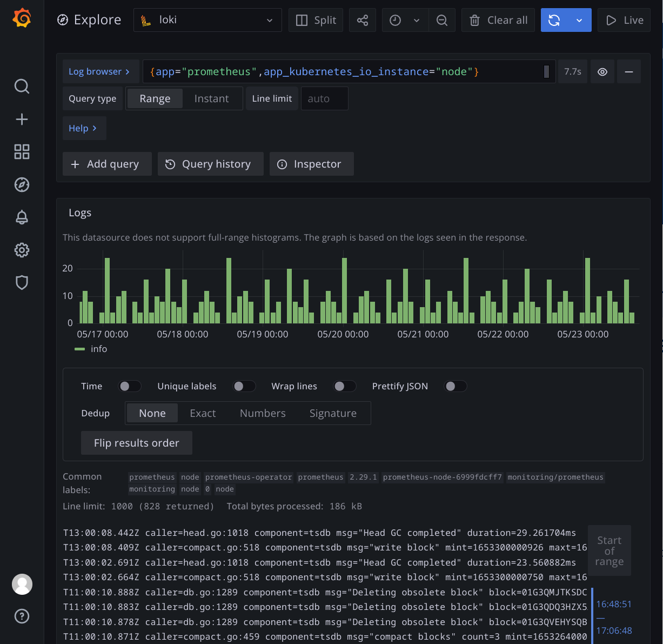The height and width of the screenshot is (644, 663).
Task: Click Clear all button
Action: click(498, 20)
